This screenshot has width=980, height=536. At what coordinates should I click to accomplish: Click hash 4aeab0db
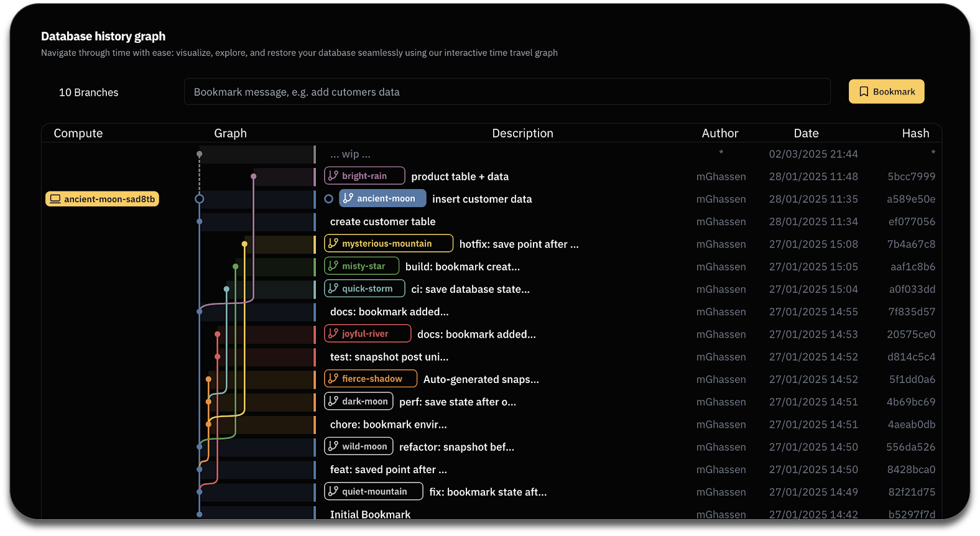(912, 425)
